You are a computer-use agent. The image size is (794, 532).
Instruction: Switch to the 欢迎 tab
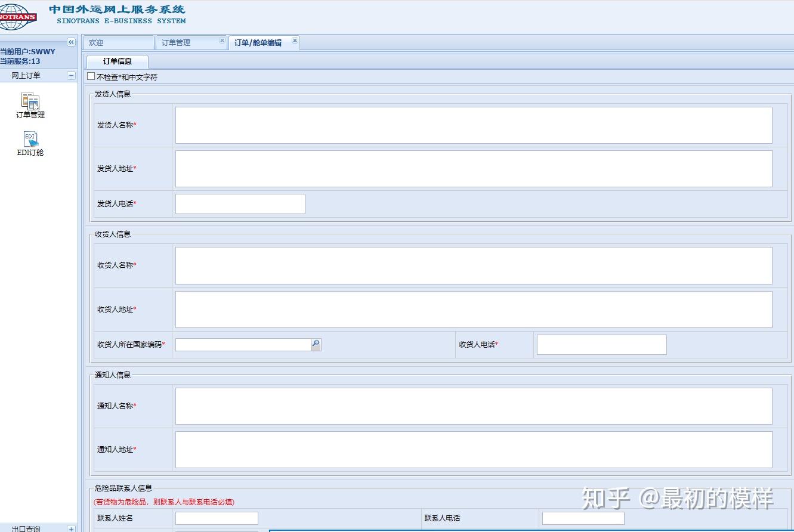118,43
